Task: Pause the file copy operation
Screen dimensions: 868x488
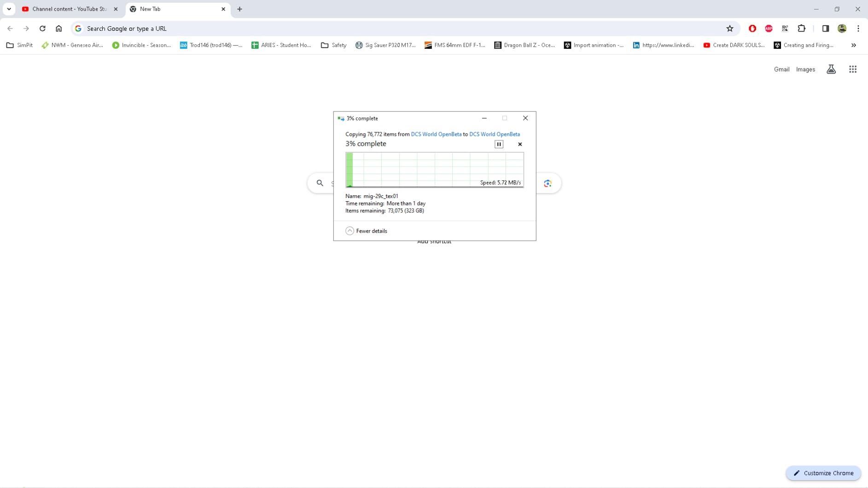Action: click(x=499, y=144)
